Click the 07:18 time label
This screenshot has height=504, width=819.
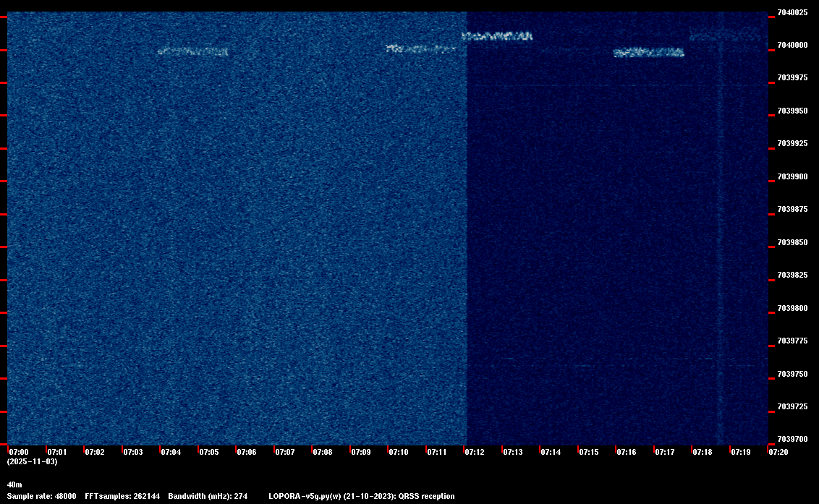703,452
